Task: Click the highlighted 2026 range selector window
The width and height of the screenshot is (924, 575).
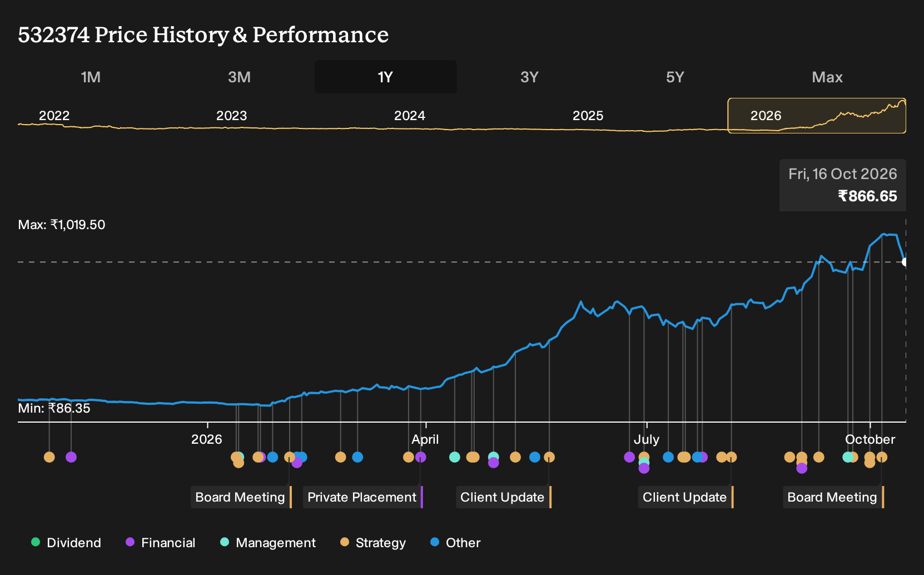Action: [x=817, y=116]
